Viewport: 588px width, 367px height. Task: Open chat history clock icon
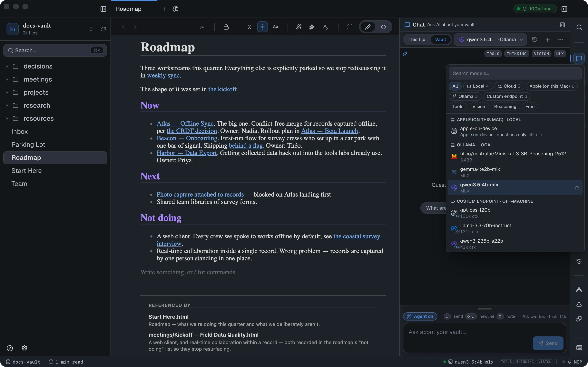[x=535, y=40]
